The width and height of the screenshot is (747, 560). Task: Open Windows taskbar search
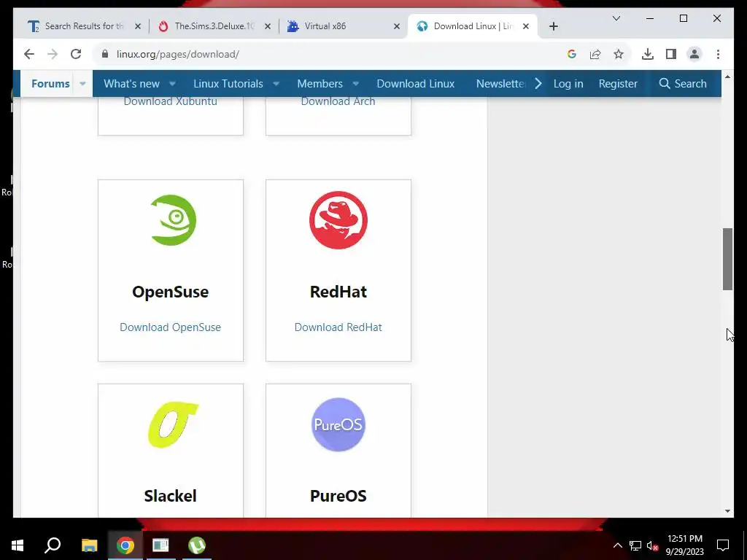point(53,545)
